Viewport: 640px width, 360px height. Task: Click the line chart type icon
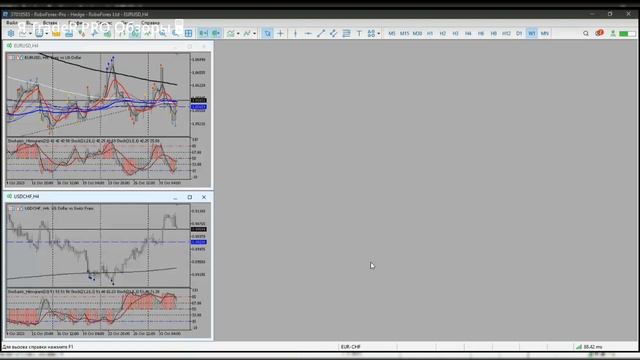coord(148,33)
